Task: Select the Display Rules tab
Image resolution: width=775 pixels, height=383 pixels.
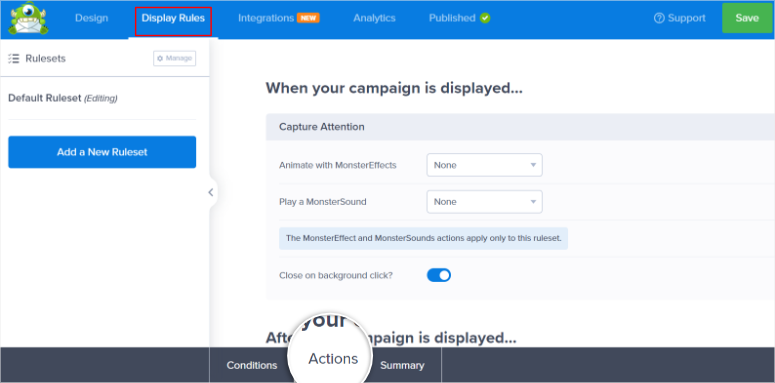Action: (173, 18)
